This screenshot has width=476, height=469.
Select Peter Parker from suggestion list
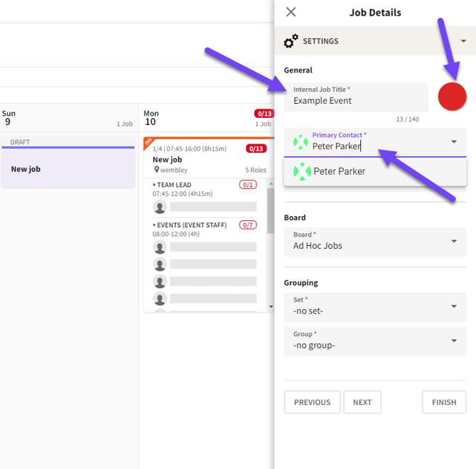(375, 171)
